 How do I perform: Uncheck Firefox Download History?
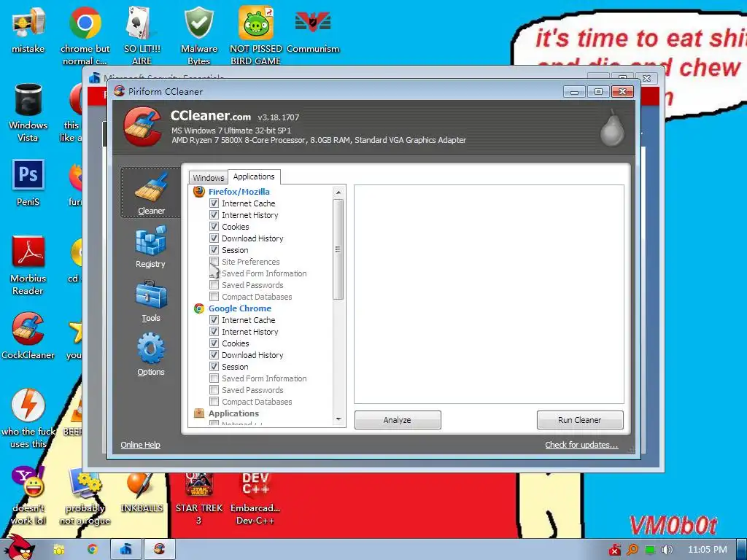214,238
